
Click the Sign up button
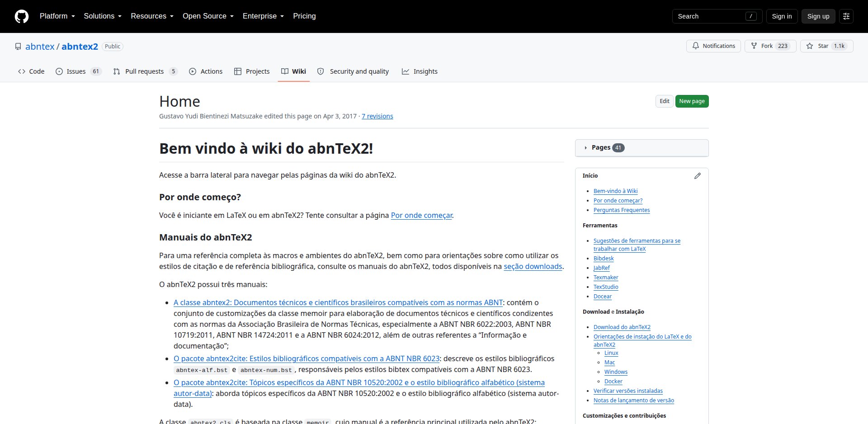click(x=818, y=16)
